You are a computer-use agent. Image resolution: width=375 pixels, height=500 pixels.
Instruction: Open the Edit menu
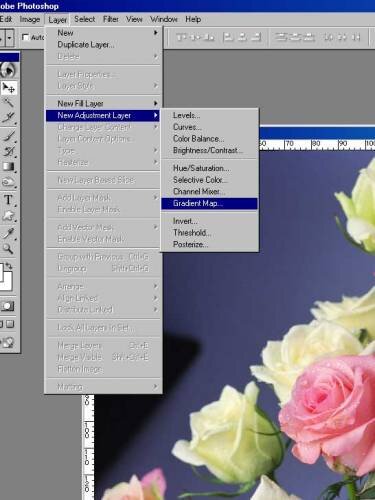click(x=6, y=19)
